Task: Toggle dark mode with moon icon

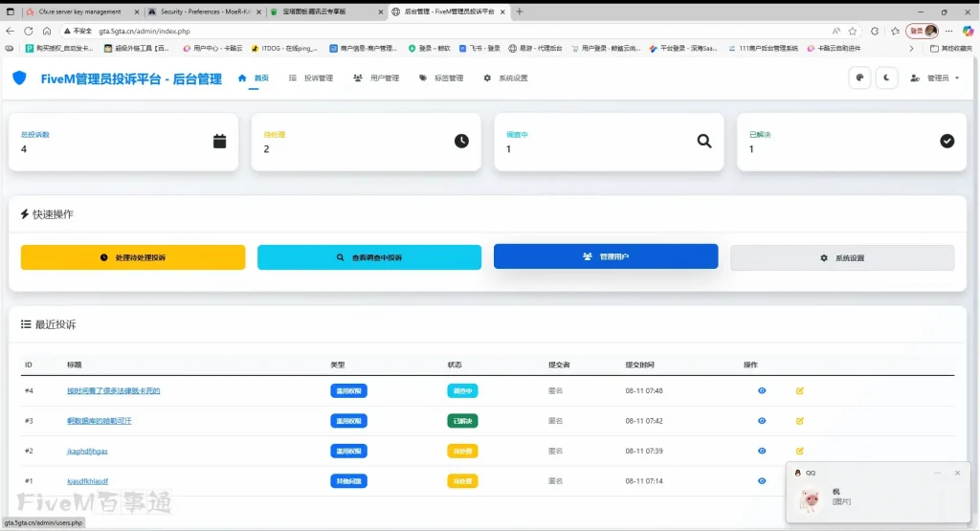Action: point(887,77)
